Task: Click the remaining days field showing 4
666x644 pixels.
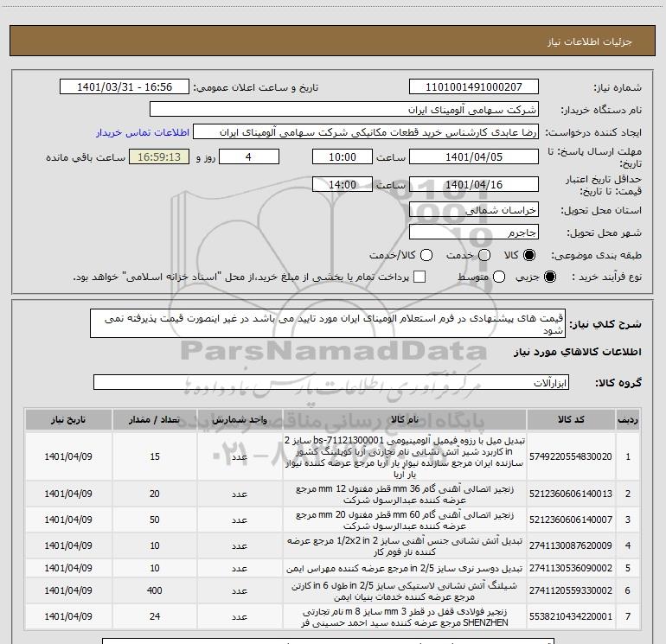Action: (x=249, y=156)
